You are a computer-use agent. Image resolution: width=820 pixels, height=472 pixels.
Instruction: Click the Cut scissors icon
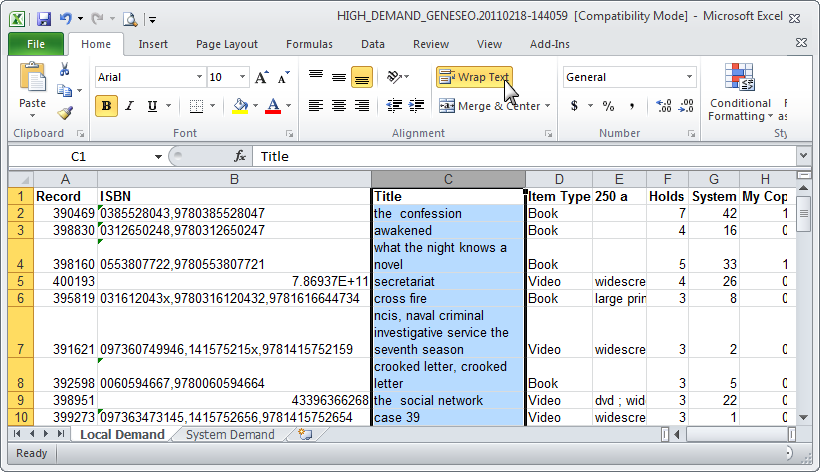(x=64, y=69)
